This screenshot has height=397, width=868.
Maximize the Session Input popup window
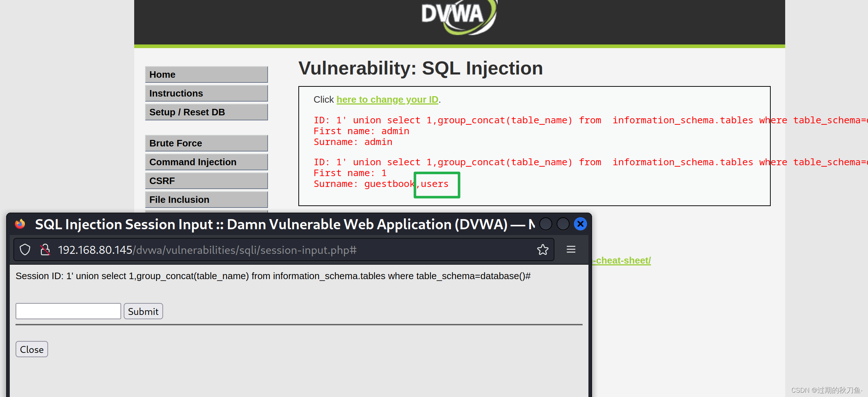(563, 224)
